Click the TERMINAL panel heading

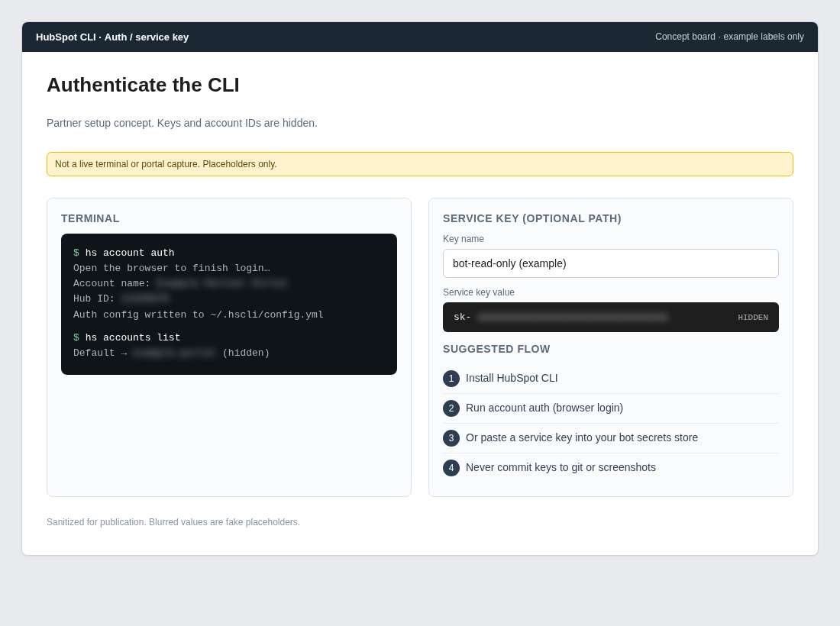90,218
